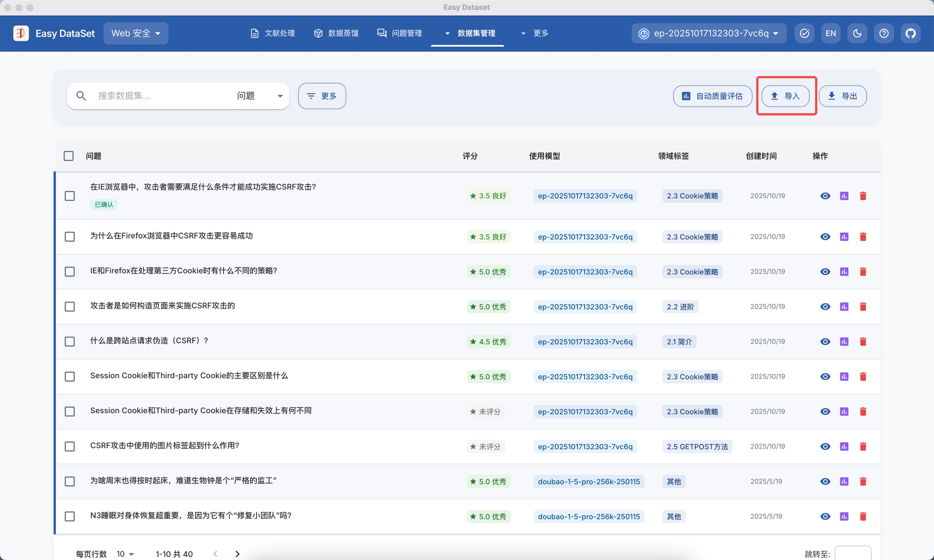Open the rows per page dropdown
The width and height of the screenshot is (934, 560).
click(125, 554)
